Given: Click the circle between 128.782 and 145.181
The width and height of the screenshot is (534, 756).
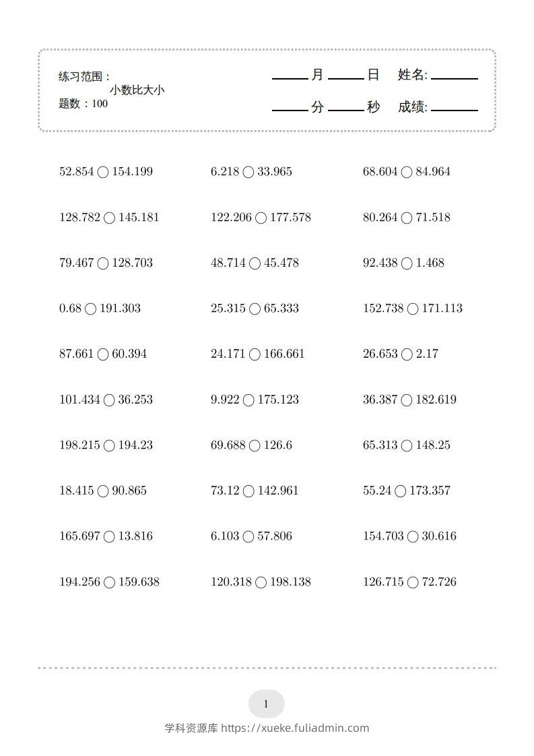Looking at the screenshot, I should point(110,218).
